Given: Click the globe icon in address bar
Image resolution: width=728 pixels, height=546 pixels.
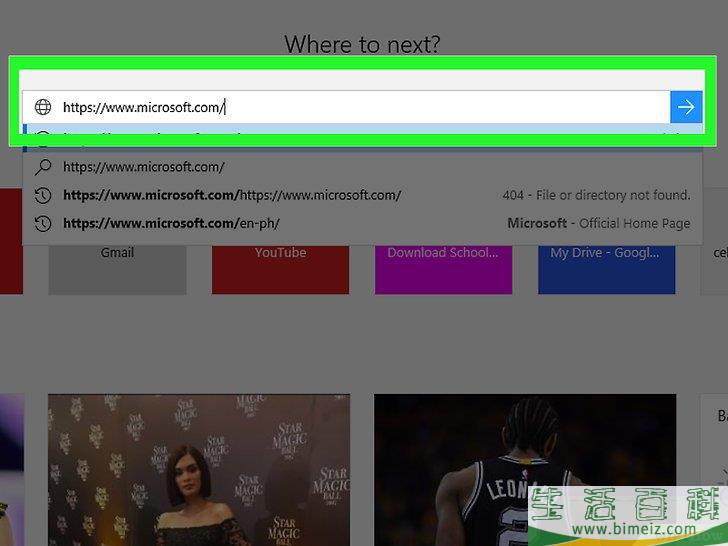Looking at the screenshot, I should tap(43, 107).
